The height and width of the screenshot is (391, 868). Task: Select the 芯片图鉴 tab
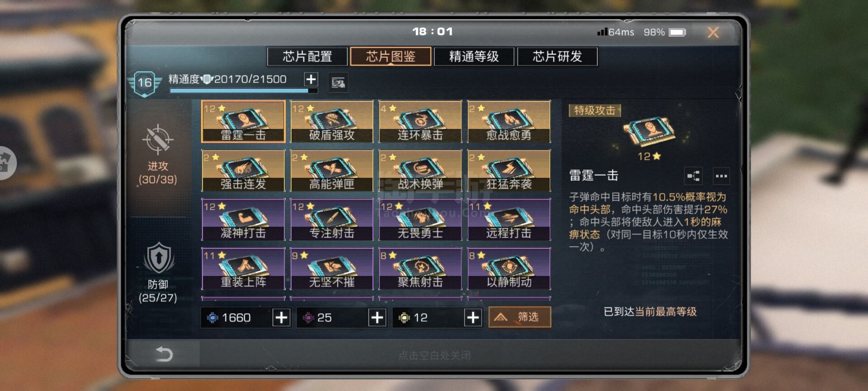point(391,57)
